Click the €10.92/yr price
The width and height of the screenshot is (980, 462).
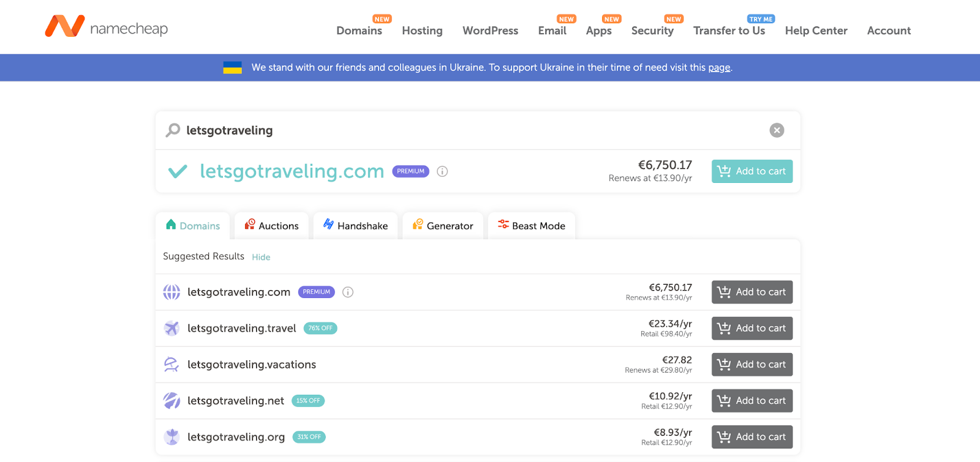coord(670,396)
